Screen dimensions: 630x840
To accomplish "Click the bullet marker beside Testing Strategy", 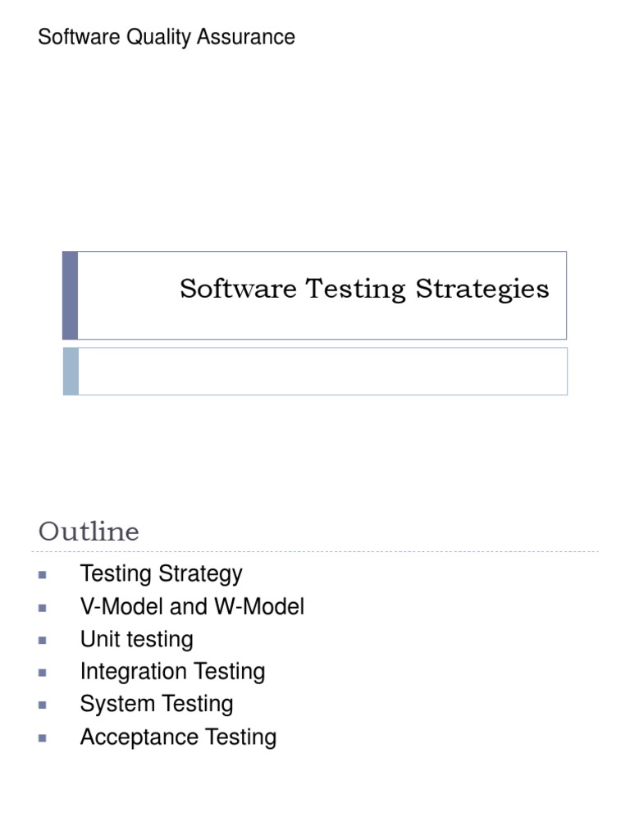I will point(43,574).
